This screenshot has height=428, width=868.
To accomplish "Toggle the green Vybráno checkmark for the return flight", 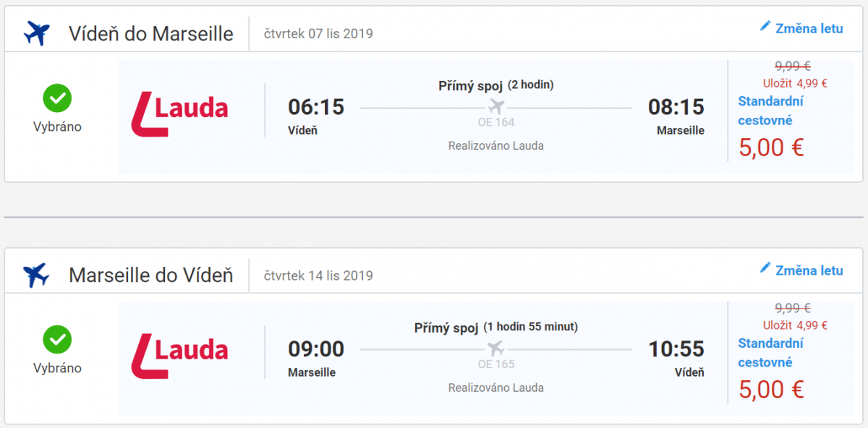I will [x=57, y=338].
